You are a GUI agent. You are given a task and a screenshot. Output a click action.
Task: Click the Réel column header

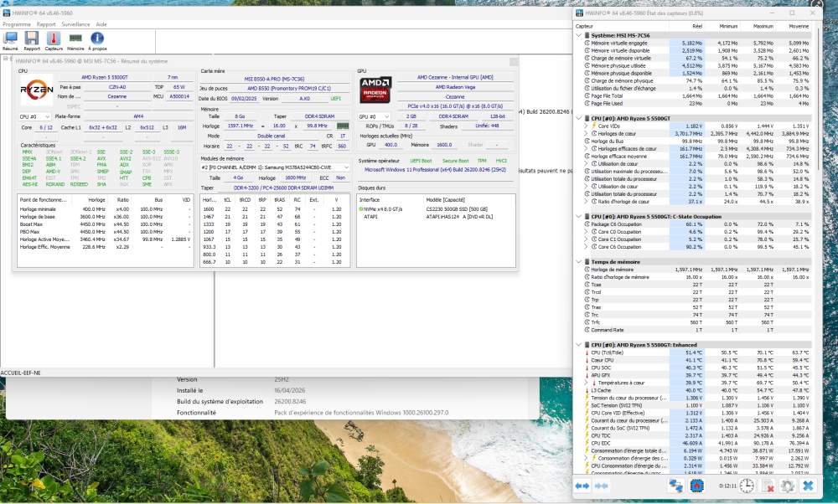point(687,26)
